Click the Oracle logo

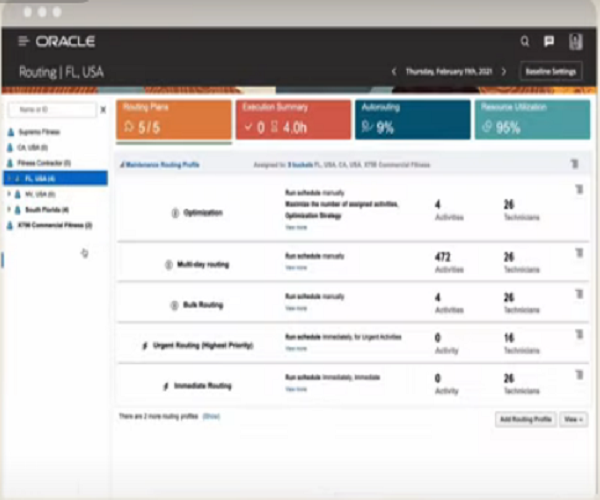[65, 41]
